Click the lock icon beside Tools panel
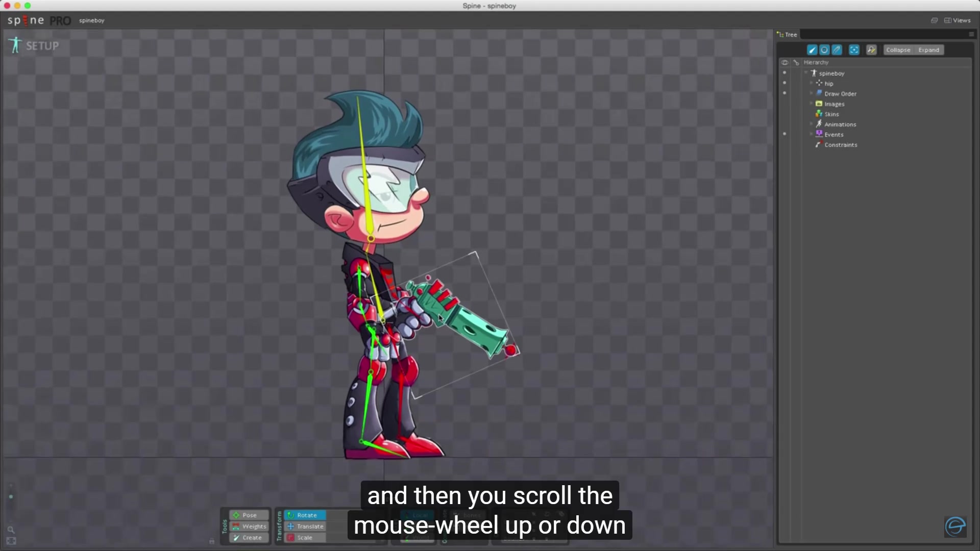980x551 pixels. pyautogui.click(x=212, y=541)
